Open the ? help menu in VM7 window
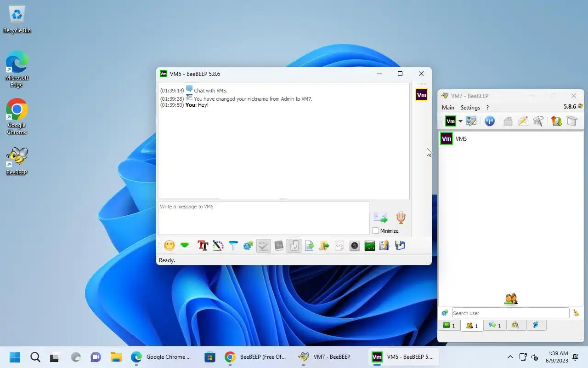588x368 pixels. [x=487, y=108]
